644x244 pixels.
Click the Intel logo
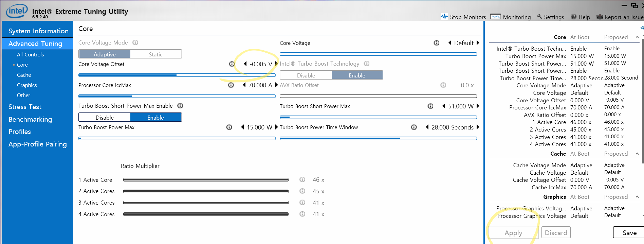coord(17,11)
